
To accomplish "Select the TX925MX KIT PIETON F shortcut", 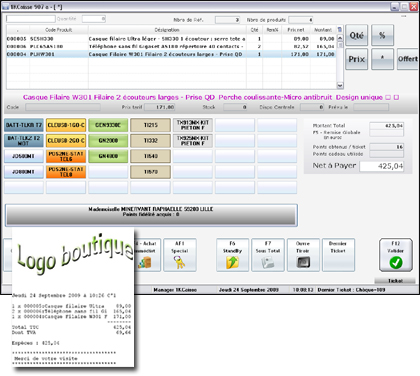I will pos(193,141).
